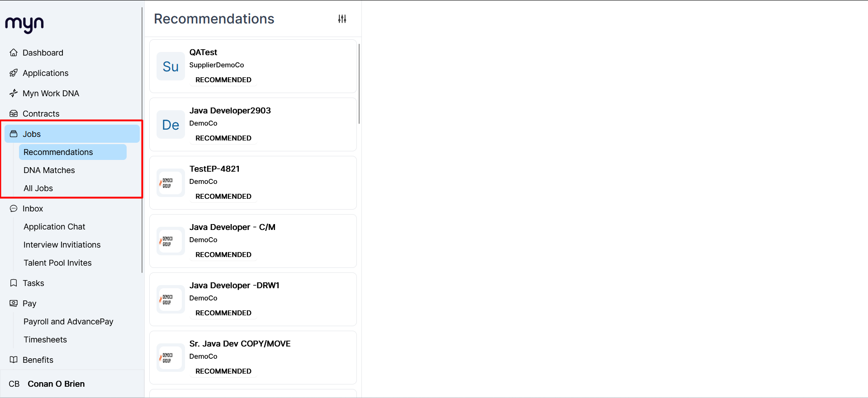Open the QATest job card
Viewport: 868px width, 398px height.
click(253, 66)
